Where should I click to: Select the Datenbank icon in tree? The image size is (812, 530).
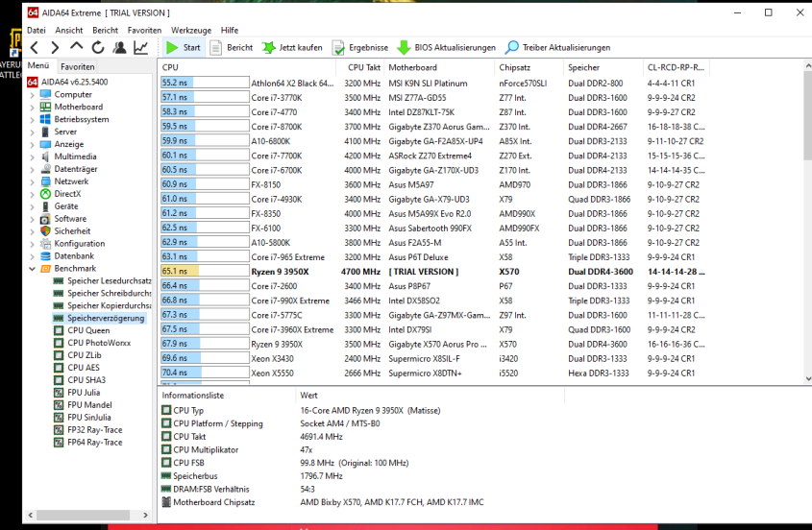(45, 255)
